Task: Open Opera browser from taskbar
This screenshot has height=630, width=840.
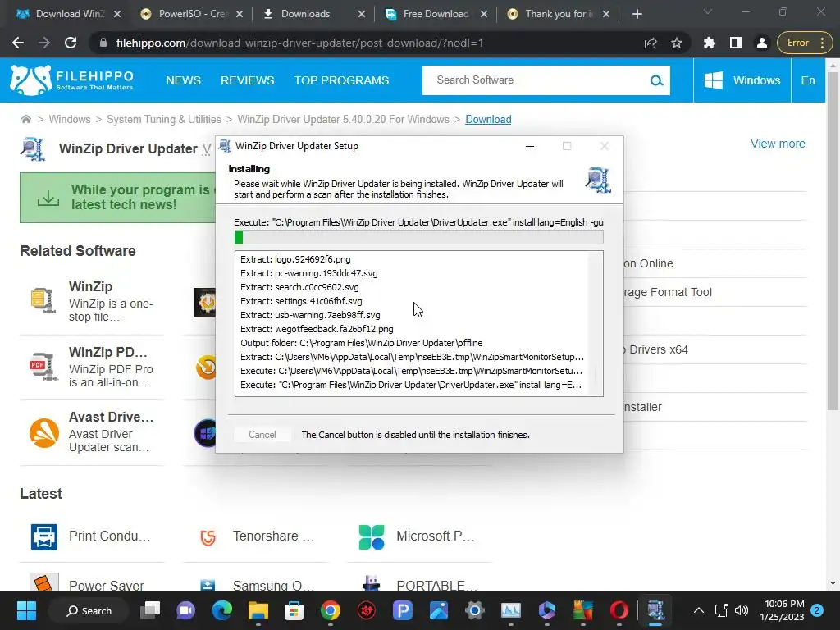Action: coord(619,610)
